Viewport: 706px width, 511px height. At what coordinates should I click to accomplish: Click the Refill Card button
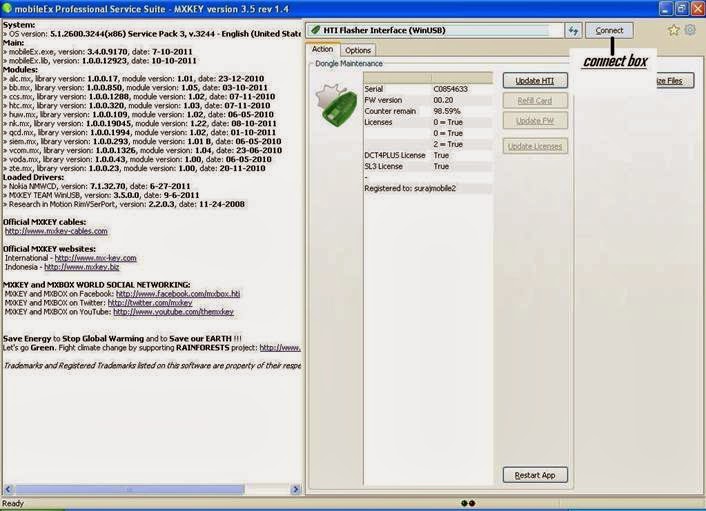click(535, 101)
